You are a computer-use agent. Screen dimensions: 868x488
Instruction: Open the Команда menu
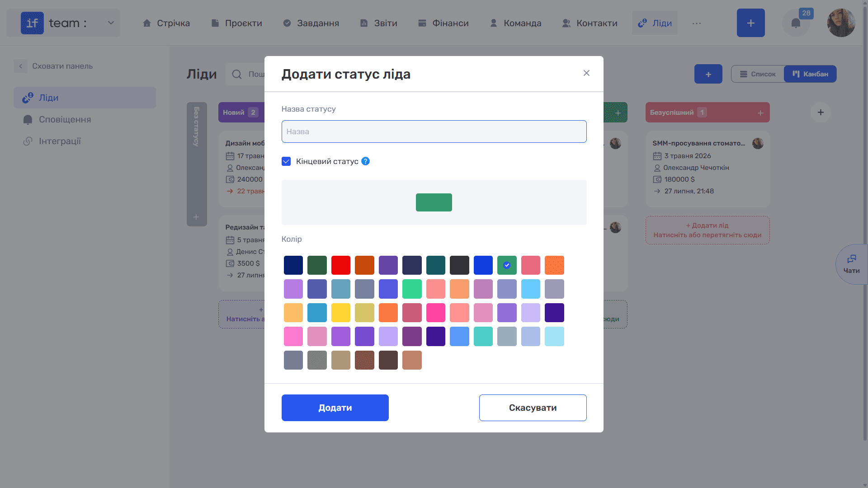(515, 23)
